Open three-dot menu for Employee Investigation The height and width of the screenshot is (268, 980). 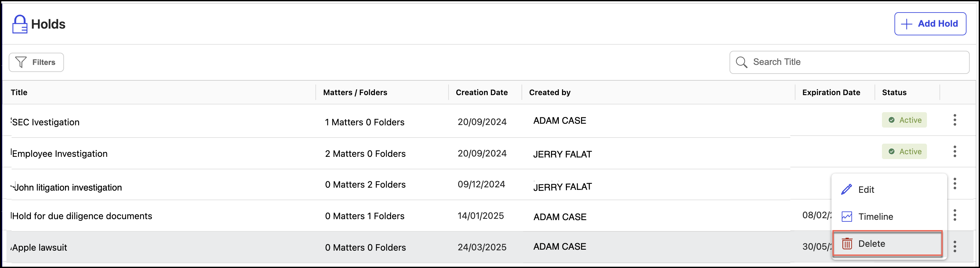click(x=955, y=152)
